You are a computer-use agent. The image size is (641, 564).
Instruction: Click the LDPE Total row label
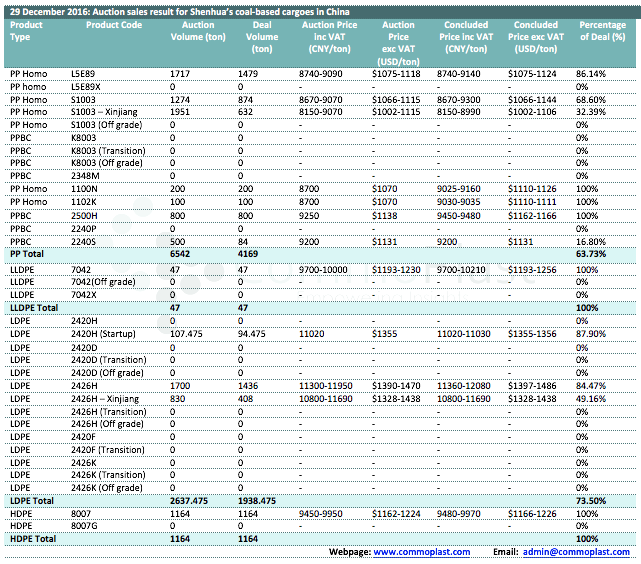click(x=33, y=499)
